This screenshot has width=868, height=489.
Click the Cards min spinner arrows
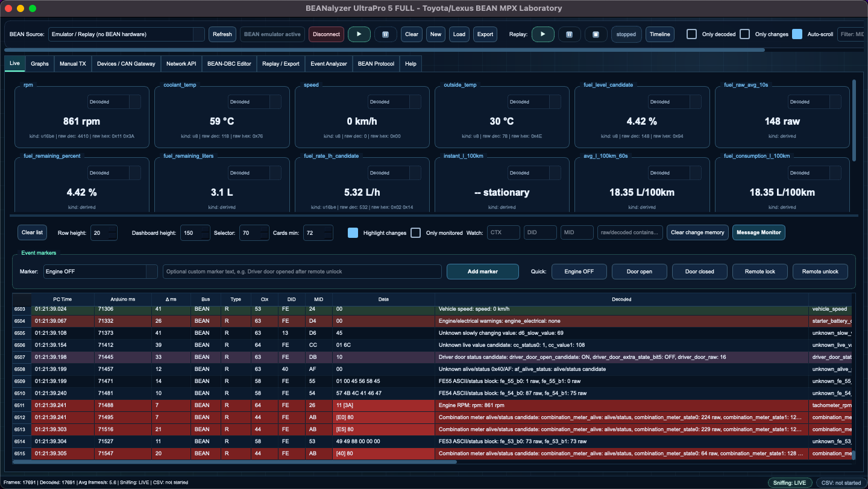(327, 232)
